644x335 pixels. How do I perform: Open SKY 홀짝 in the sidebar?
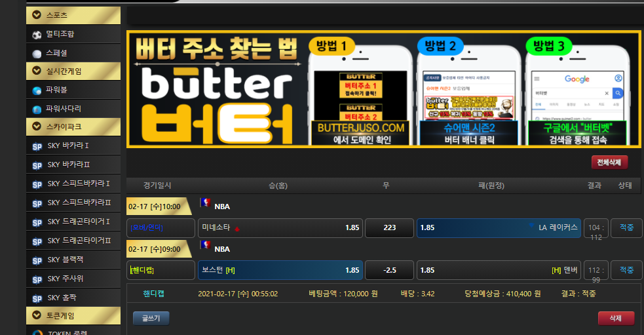tap(64, 298)
